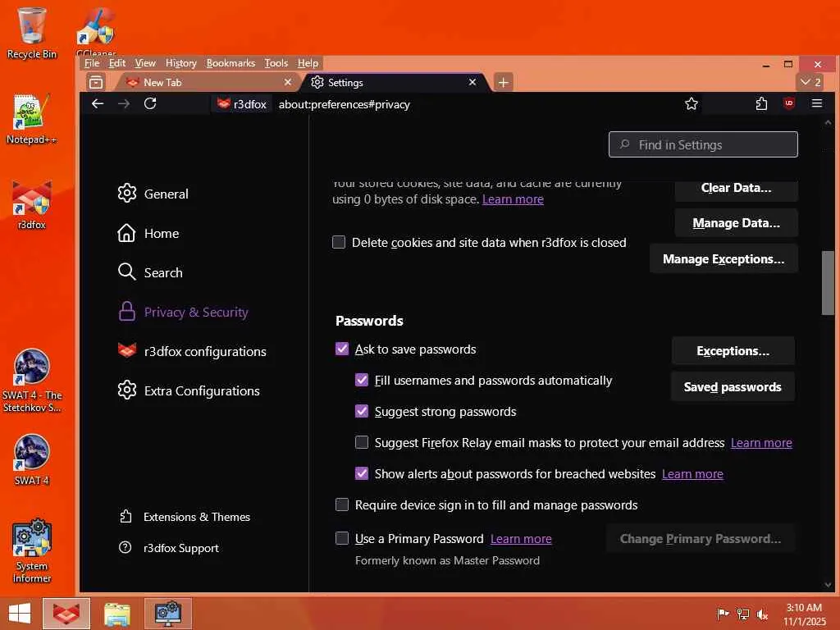
Task: Open the Saved passwords button
Action: point(733,387)
